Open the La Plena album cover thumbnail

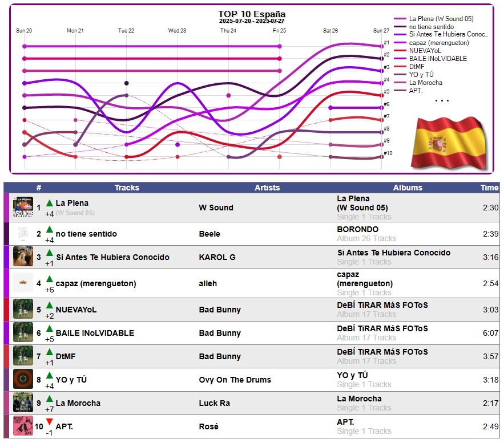pyautogui.click(x=23, y=207)
